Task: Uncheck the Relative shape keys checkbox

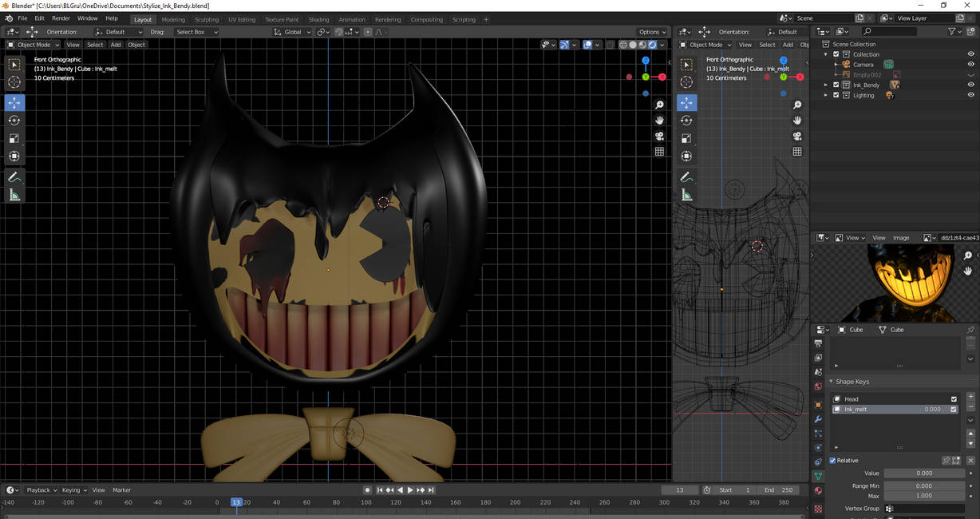Action: click(x=832, y=460)
